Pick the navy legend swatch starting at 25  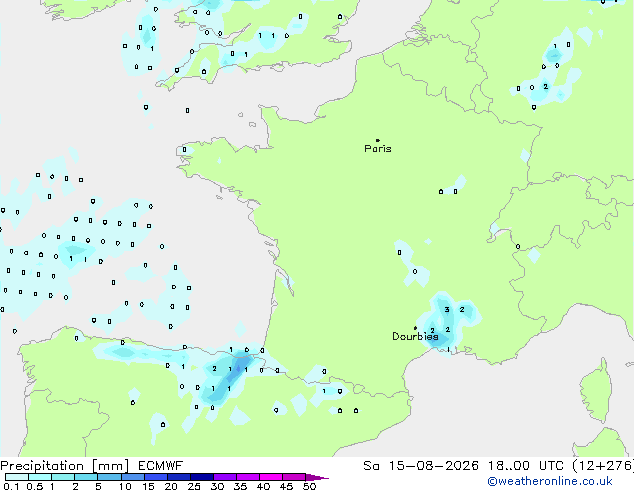click(201, 477)
